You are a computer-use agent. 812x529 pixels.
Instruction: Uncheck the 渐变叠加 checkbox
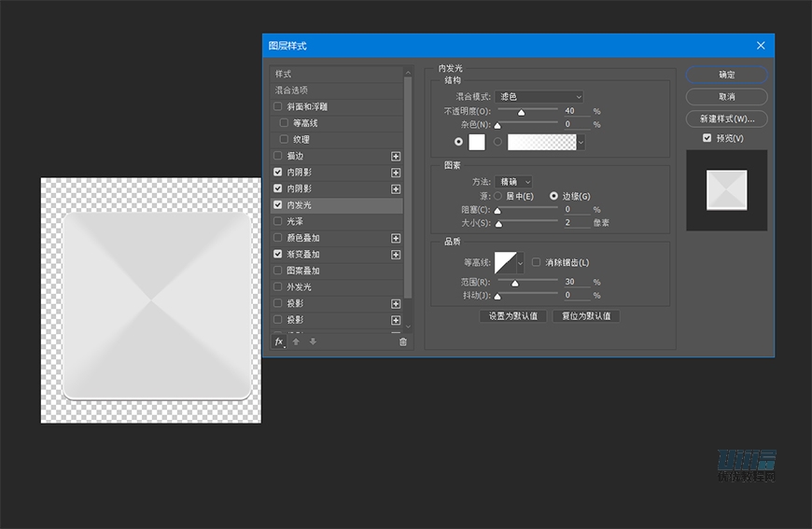(277, 254)
